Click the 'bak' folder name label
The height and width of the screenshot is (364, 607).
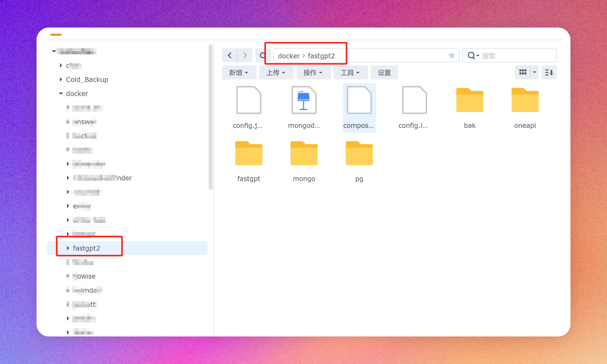coord(470,126)
